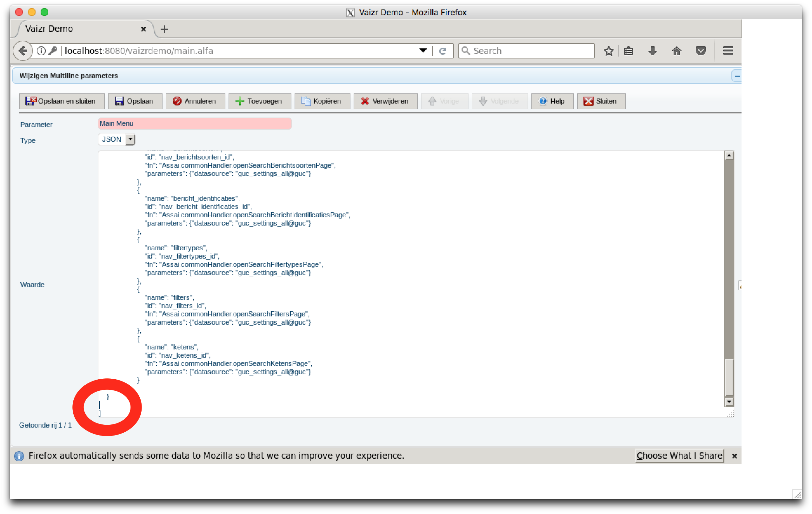
Task: Click the address bar URL
Action: (x=139, y=51)
